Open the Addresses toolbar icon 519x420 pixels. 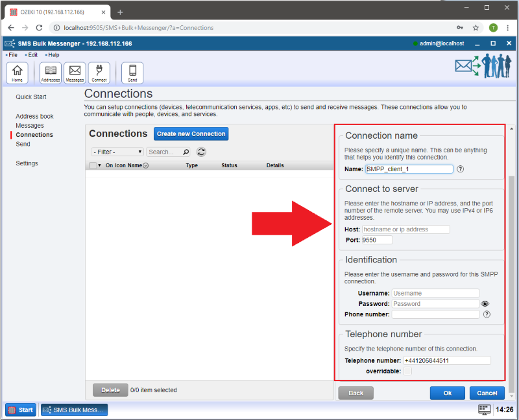click(x=51, y=73)
